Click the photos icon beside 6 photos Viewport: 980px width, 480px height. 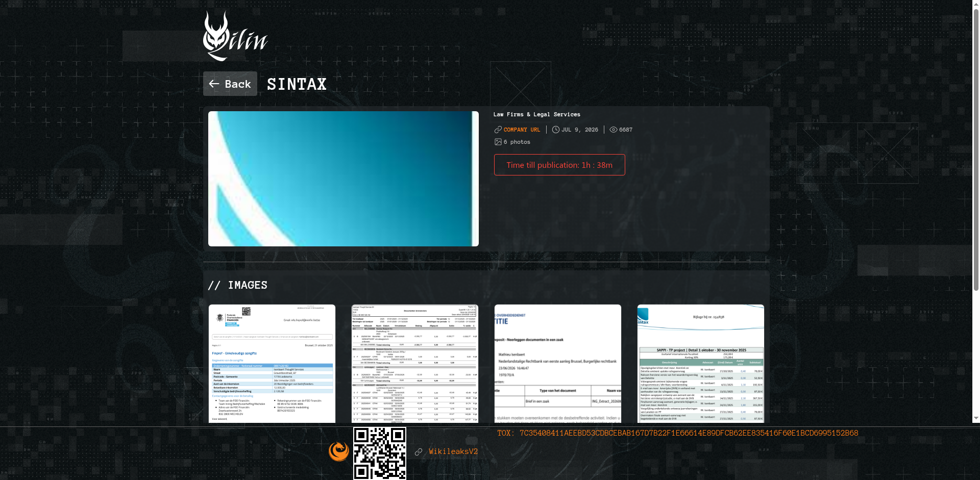coord(498,142)
